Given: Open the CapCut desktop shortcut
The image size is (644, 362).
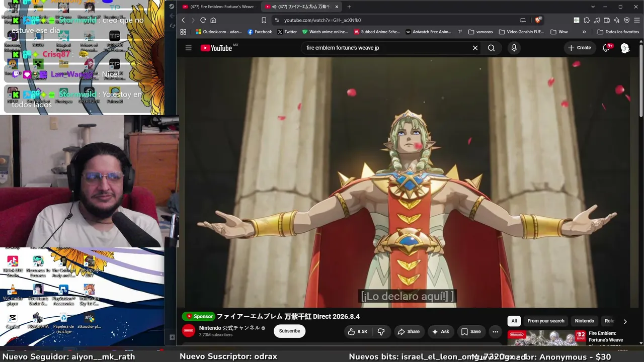Looking at the screenshot, I should (x=13, y=321).
